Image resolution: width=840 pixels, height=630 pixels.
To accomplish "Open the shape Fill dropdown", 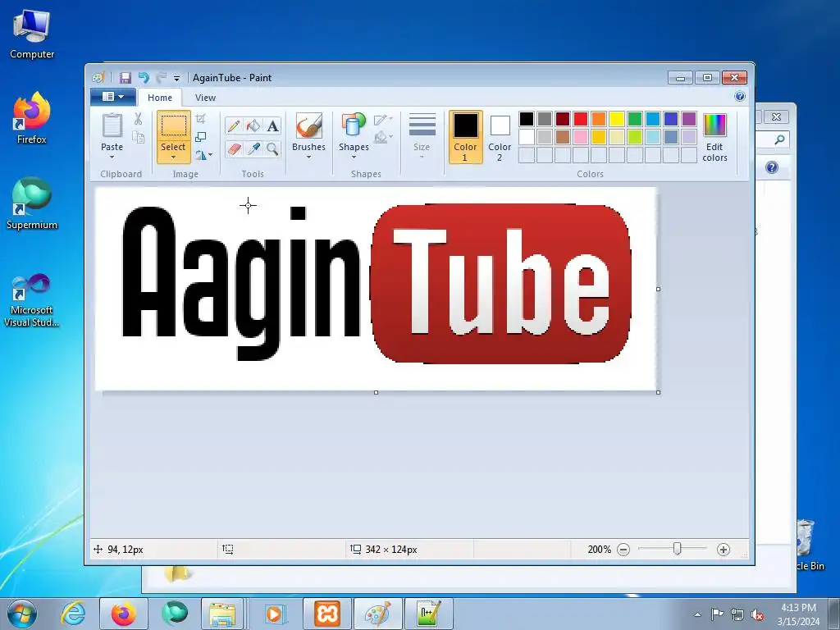I will [383, 138].
